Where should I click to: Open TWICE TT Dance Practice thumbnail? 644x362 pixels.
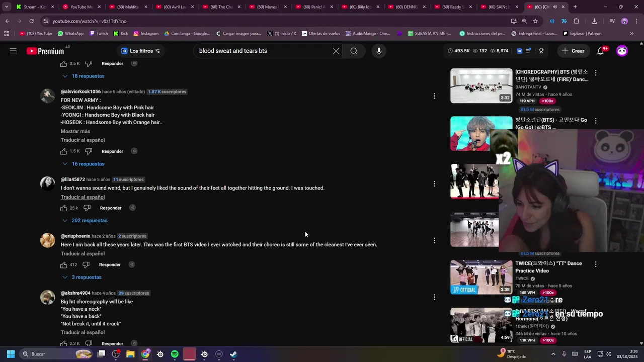click(x=481, y=277)
